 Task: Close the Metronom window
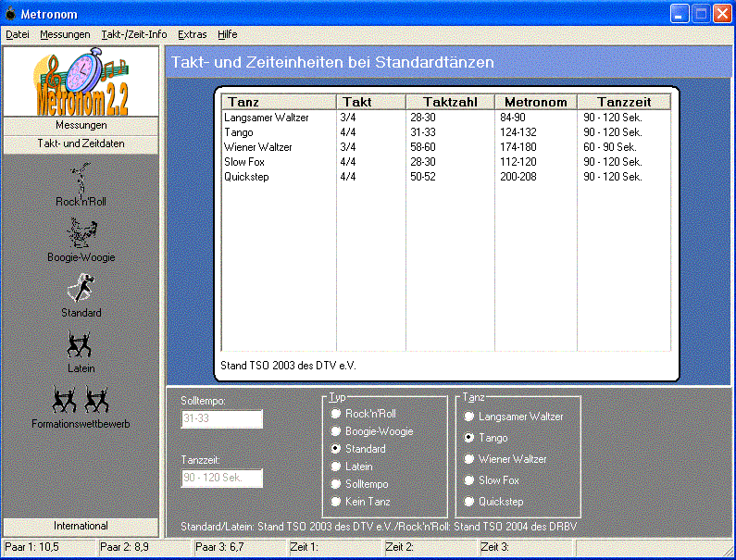722,14
